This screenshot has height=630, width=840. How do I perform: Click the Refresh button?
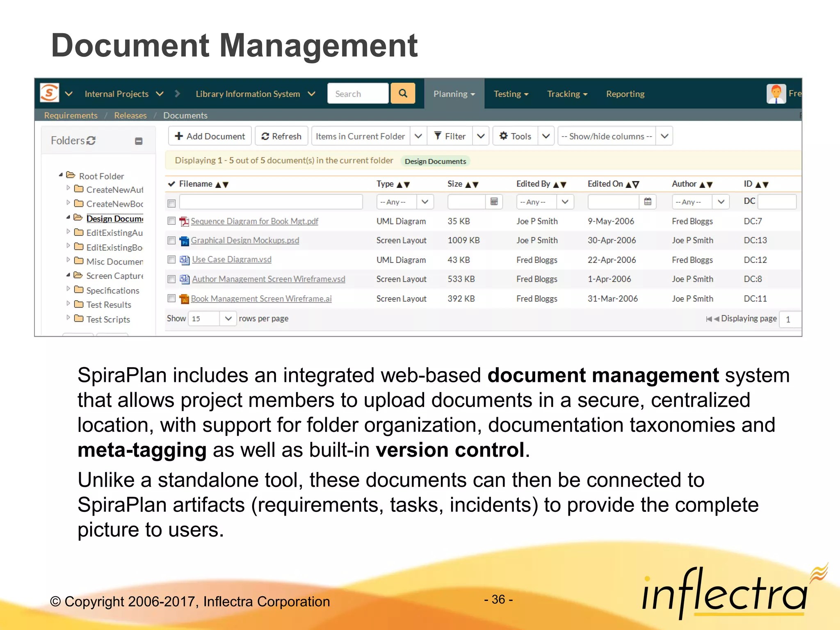click(281, 136)
